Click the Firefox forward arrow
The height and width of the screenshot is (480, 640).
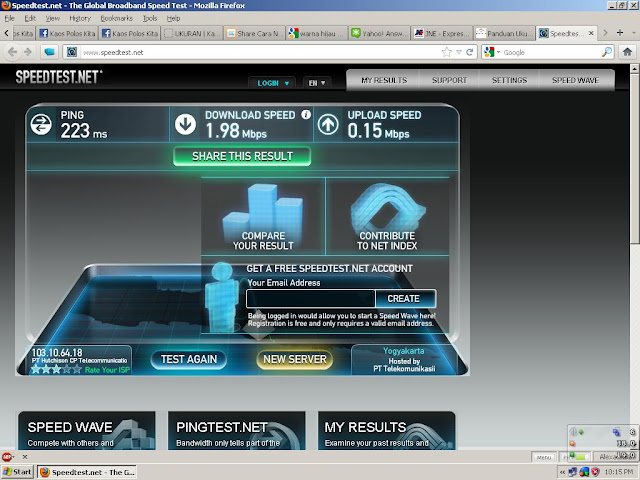(28, 52)
